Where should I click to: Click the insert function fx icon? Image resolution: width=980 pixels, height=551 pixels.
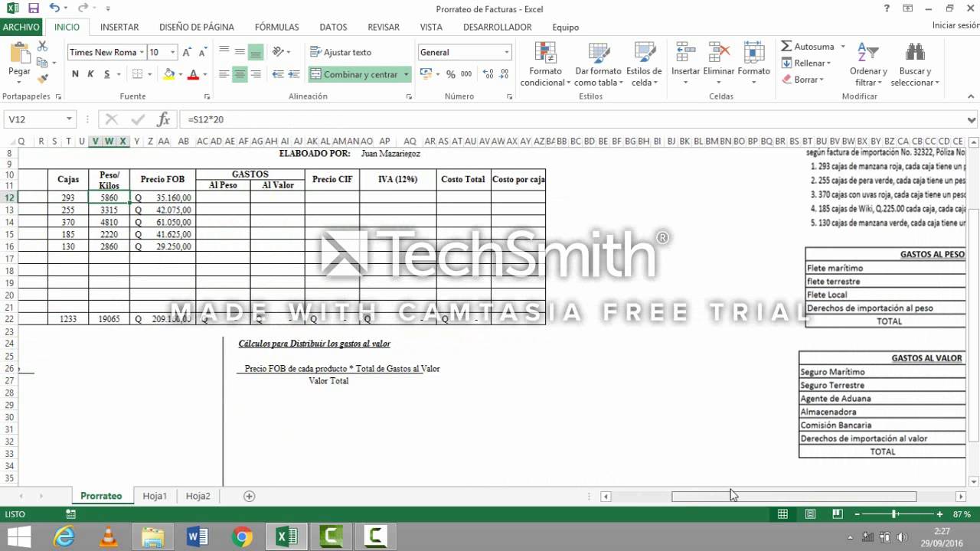[x=163, y=119]
